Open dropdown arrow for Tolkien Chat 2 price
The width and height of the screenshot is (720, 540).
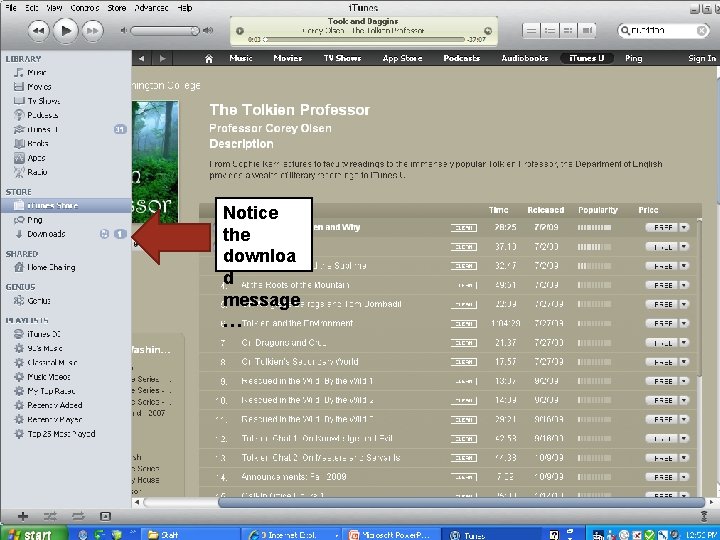point(684,458)
